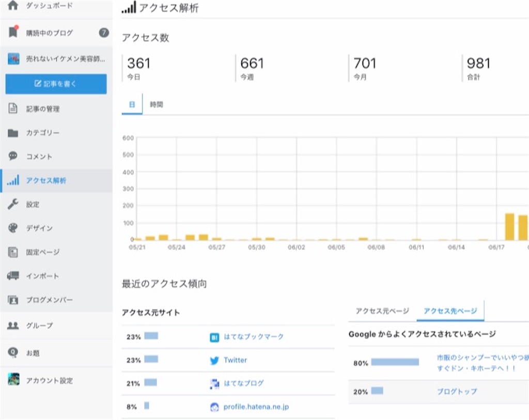Select the アクセス解析 sidebar entry
Screen dimensions: 529x420
point(46,180)
